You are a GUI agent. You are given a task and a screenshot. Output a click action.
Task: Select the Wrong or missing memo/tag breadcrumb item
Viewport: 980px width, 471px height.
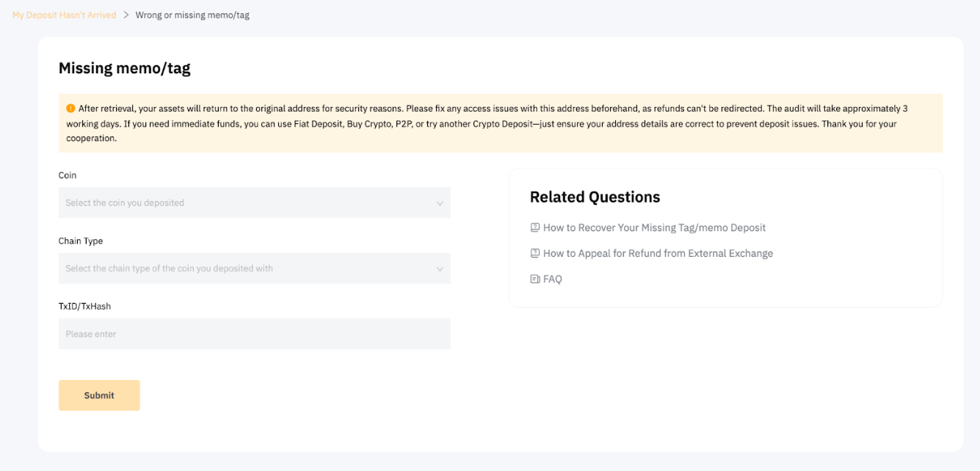coord(192,14)
